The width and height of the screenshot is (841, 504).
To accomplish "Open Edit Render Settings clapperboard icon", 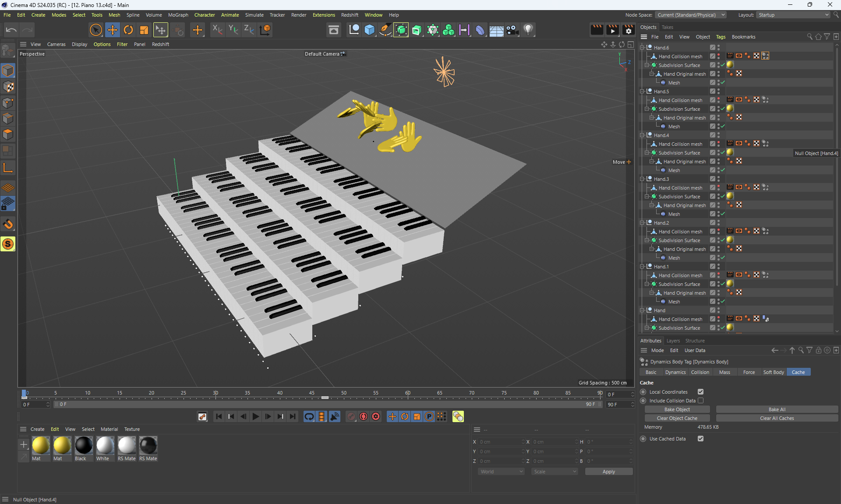I will 629,30.
